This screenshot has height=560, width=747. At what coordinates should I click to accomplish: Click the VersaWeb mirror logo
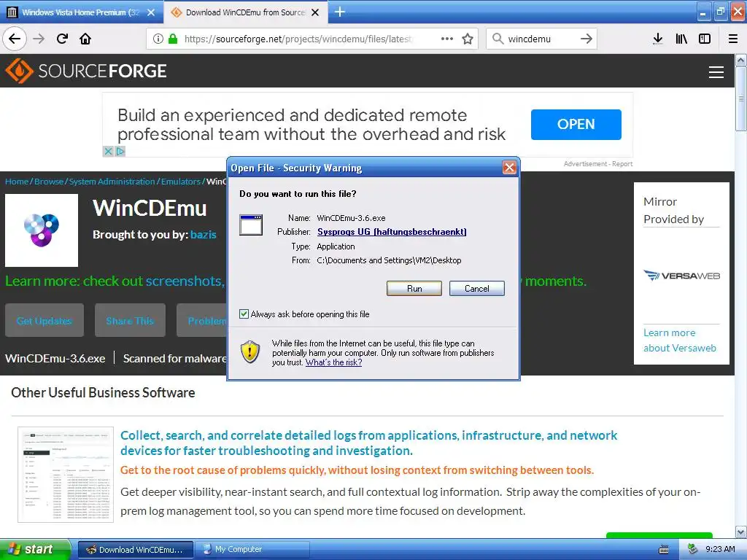(681, 276)
